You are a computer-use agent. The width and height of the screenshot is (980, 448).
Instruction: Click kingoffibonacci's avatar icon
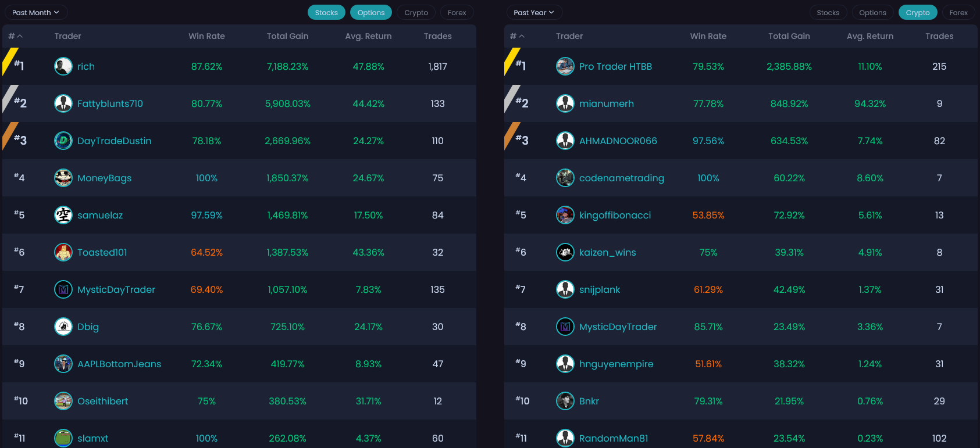pyautogui.click(x=565, y=215)
